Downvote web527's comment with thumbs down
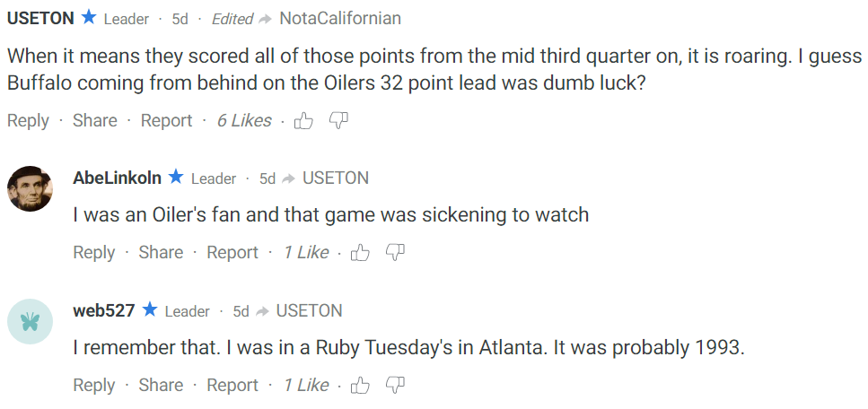Viewport: 868px width, 409px height. (395, 384)
